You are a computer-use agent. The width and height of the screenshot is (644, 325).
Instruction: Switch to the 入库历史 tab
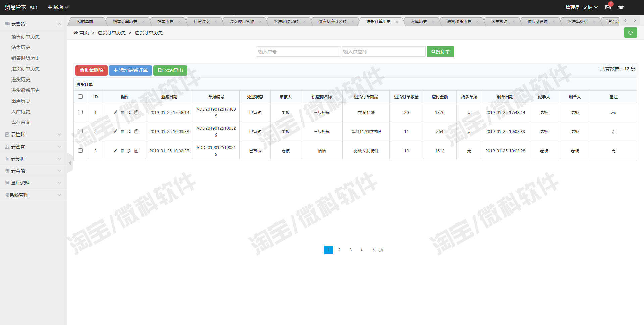pos(419,22)
